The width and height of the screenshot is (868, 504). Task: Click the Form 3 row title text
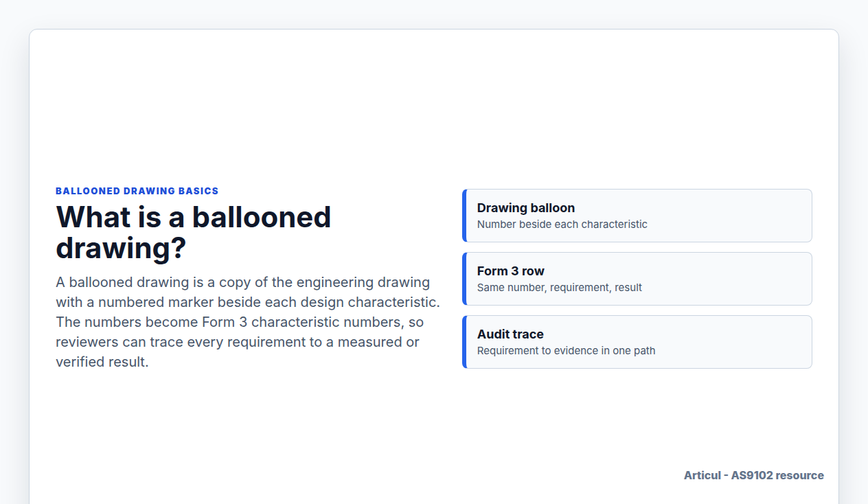coord(511,271)
